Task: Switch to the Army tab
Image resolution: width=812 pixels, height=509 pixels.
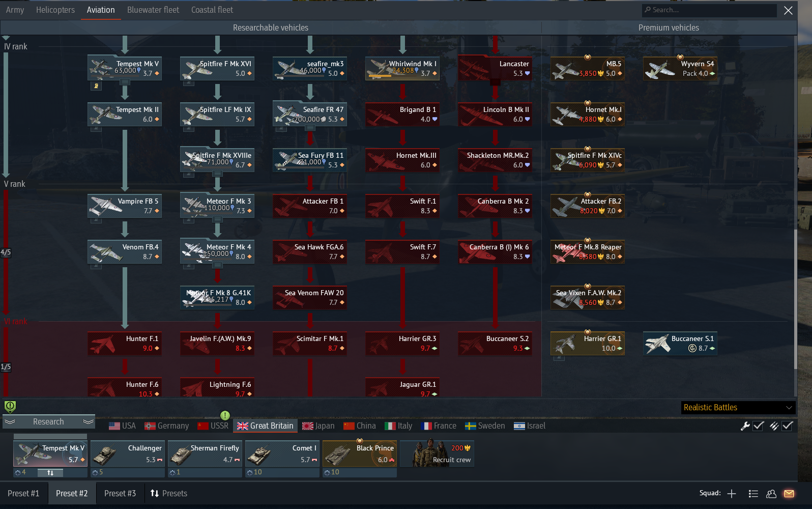Action: [15, 10]
